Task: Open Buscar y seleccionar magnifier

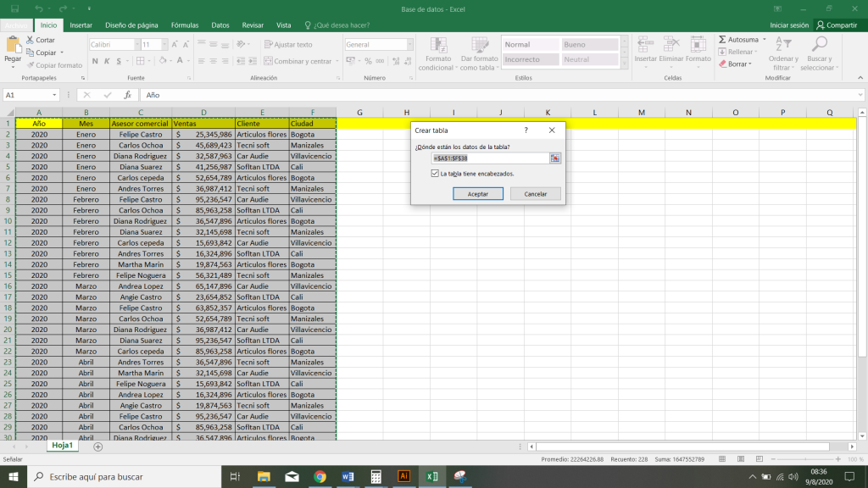Action: pyautogui.click(x=820, y=53)
